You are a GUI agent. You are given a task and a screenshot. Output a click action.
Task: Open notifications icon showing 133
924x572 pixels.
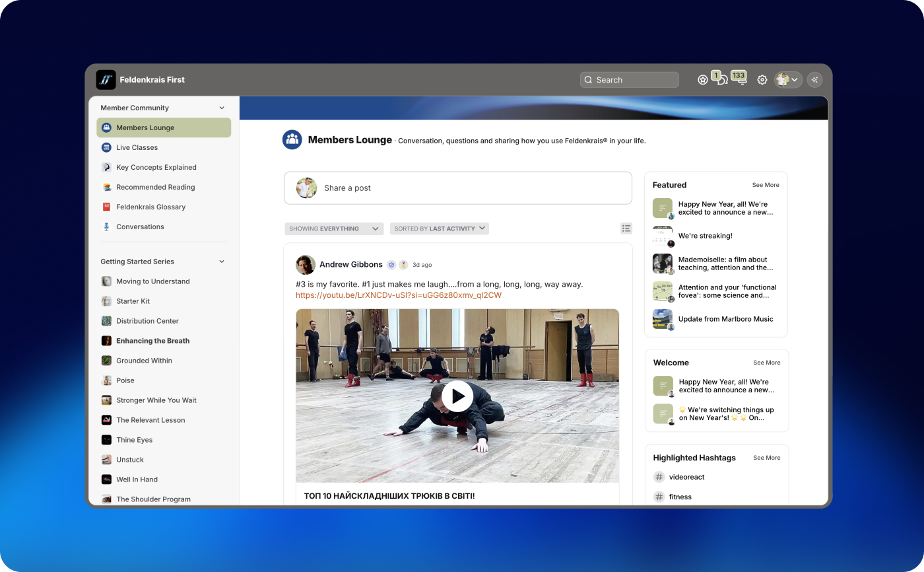741,80
